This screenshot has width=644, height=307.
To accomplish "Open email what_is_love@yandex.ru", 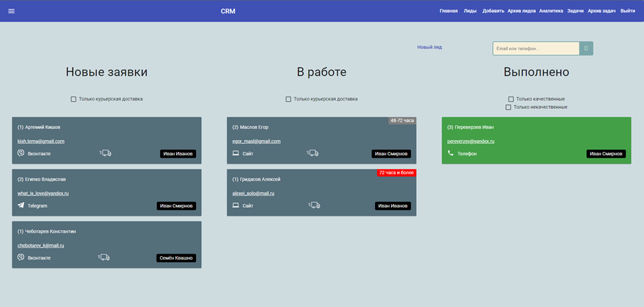I will point(43,194).
